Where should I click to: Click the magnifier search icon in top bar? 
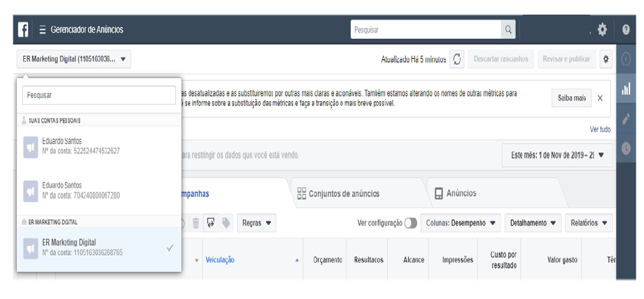(508, 30)
